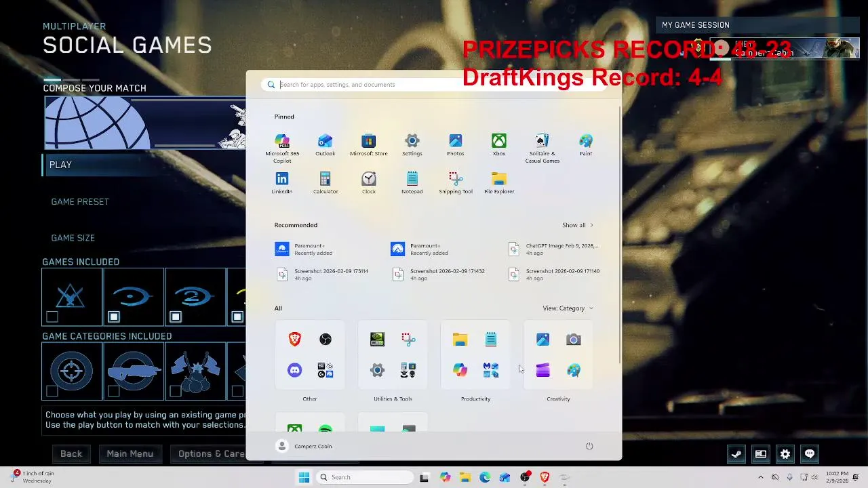868x488 pixels.
Task: Uncheck the Halo CE game checkbox
Action: 114,317
